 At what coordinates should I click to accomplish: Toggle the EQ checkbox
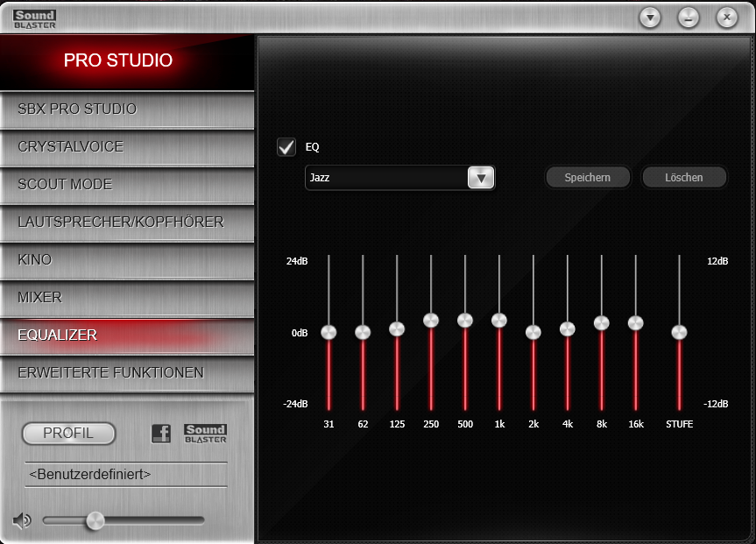(286, 147)
